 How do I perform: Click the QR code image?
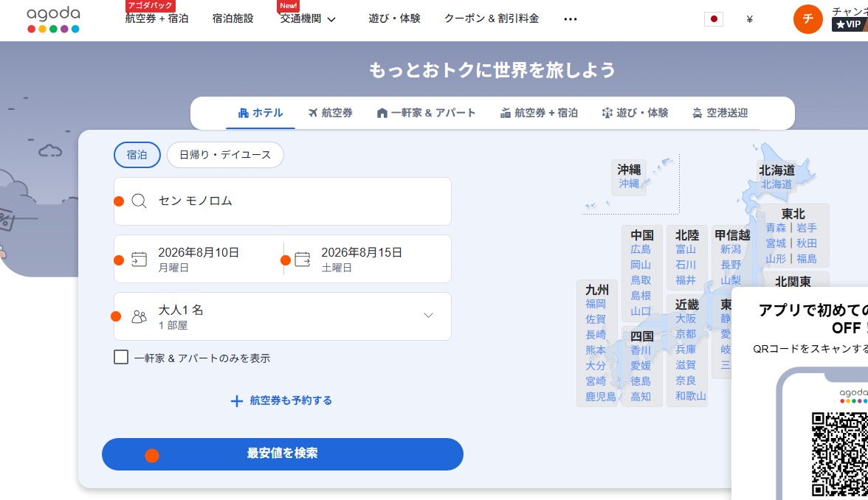[x=839, y=454]
